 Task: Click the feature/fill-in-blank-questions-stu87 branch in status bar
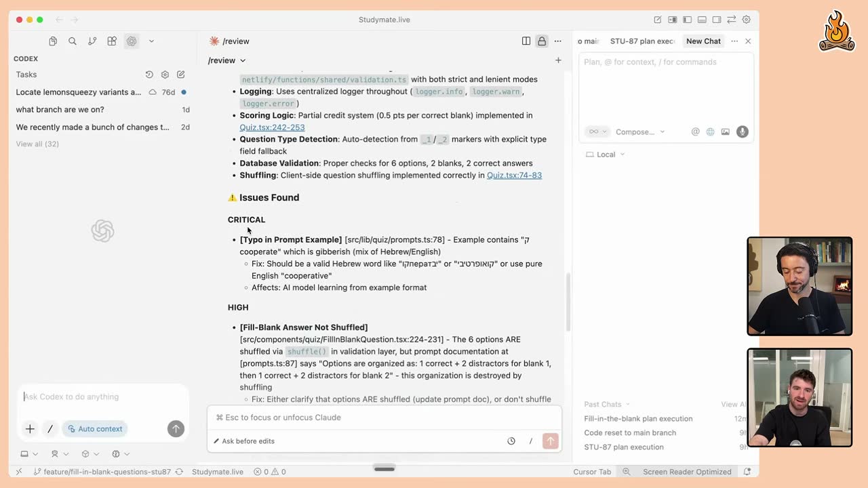(102, 472)
